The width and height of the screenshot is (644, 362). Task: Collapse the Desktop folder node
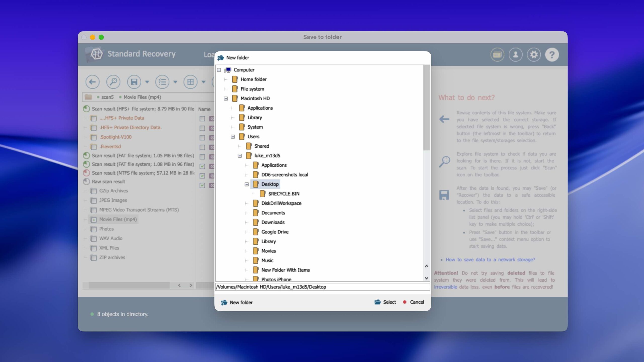coord(247,184)
